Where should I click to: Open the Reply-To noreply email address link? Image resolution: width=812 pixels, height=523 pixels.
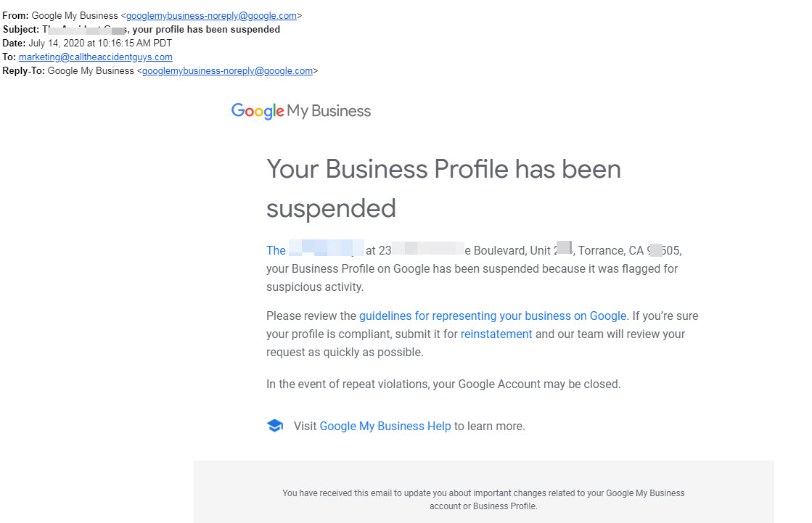point(227,71)
